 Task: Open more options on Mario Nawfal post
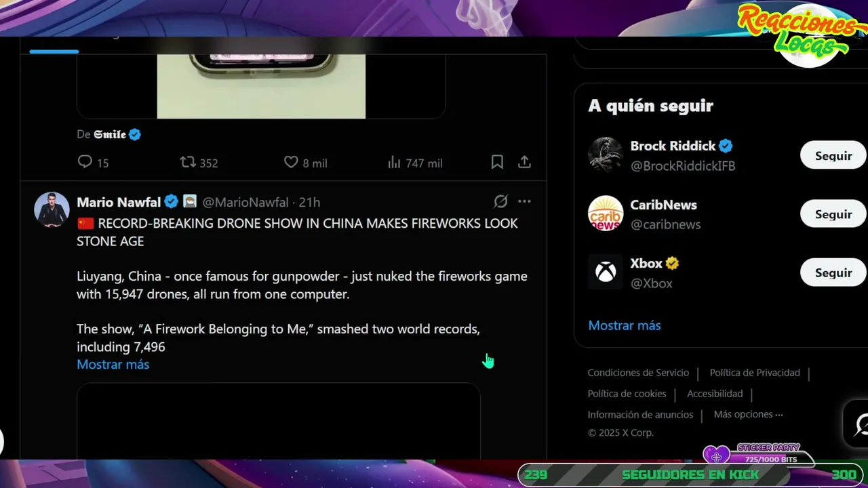524,201
